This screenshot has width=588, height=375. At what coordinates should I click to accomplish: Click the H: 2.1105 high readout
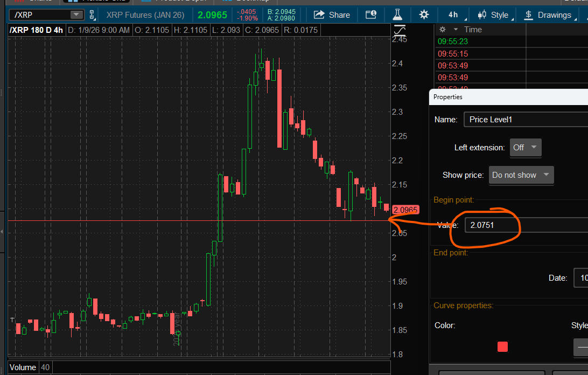point(191,30)
